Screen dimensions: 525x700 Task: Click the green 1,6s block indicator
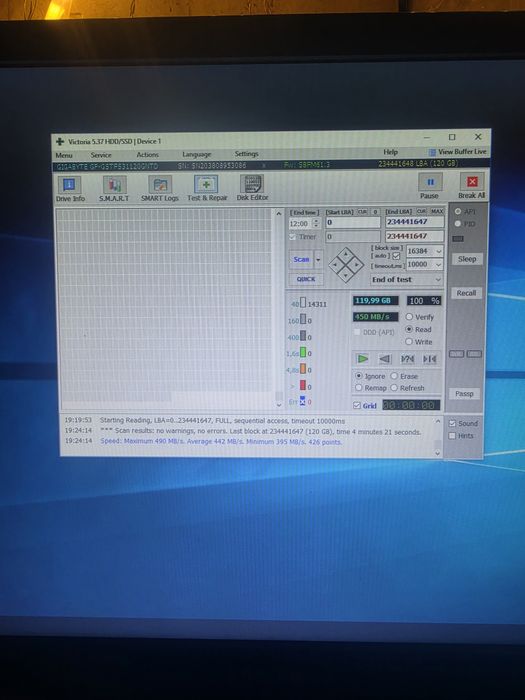click(x=303, y=352)
